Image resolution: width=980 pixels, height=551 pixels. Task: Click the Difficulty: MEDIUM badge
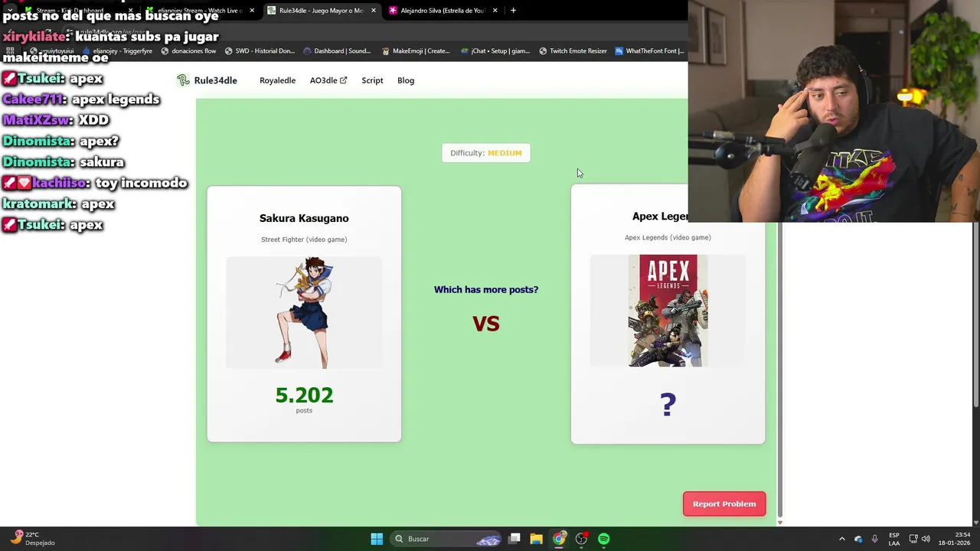click(x=486, y=153)
